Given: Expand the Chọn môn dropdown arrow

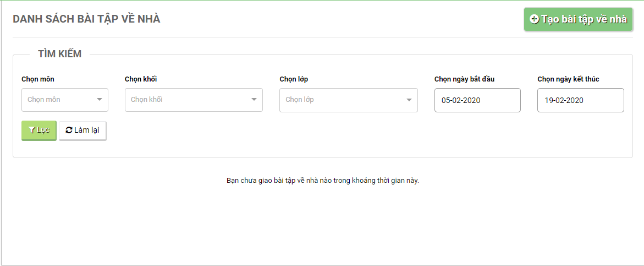Looking at the screenshot, I should pos(100,100).
